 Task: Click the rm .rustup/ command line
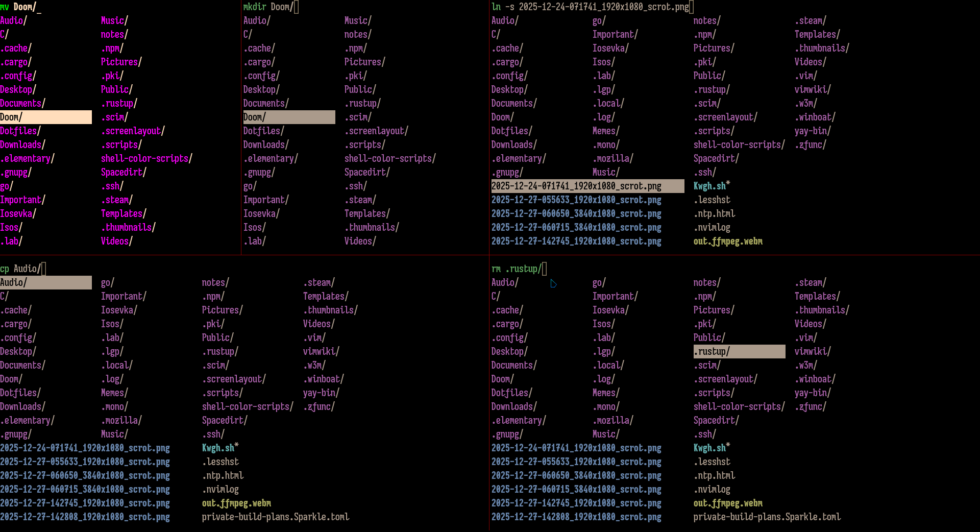[x=519, y=269]
